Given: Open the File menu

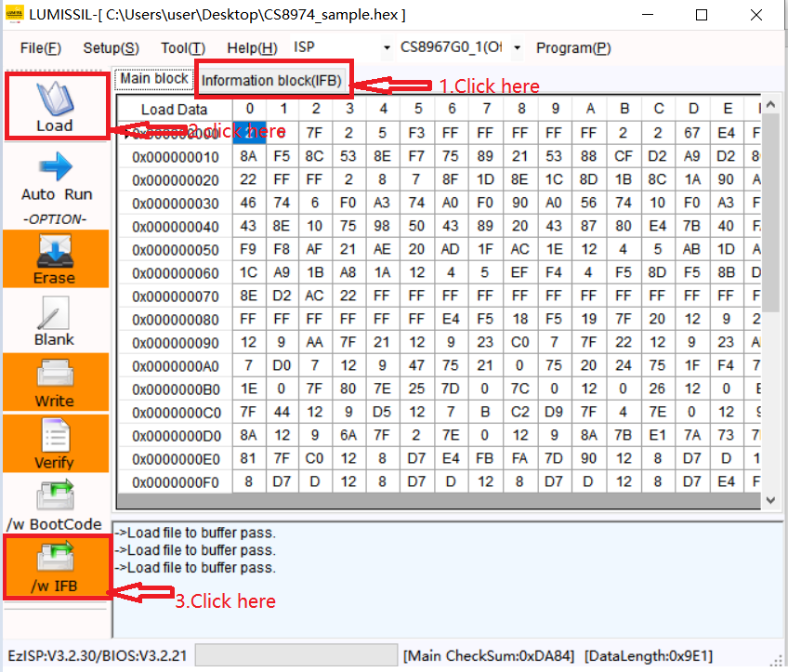Looking at the screenshot, I should click(40, 47).
